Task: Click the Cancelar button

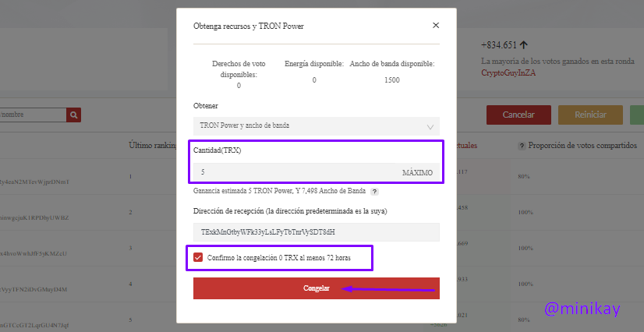Action: click(x=518, y=115)
